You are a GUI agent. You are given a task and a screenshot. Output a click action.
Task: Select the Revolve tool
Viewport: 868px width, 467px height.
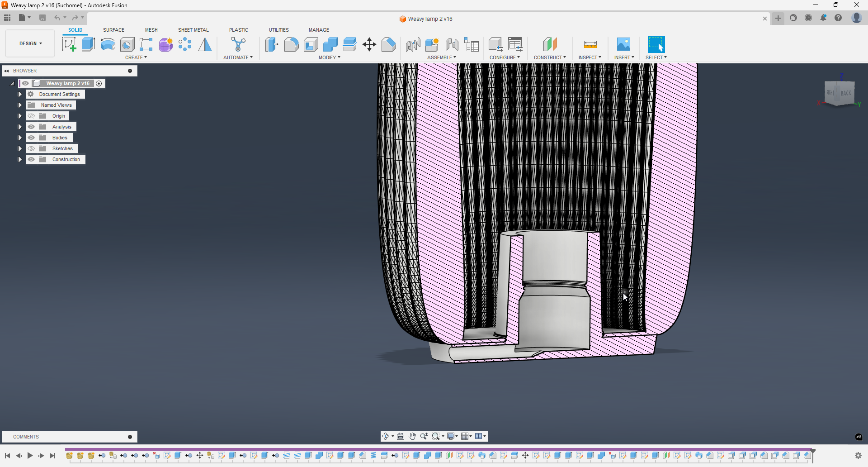point(108,44)
